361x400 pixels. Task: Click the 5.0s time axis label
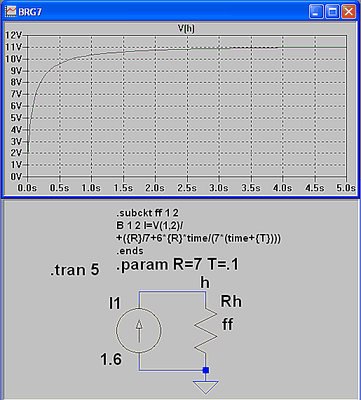[345, 188]
